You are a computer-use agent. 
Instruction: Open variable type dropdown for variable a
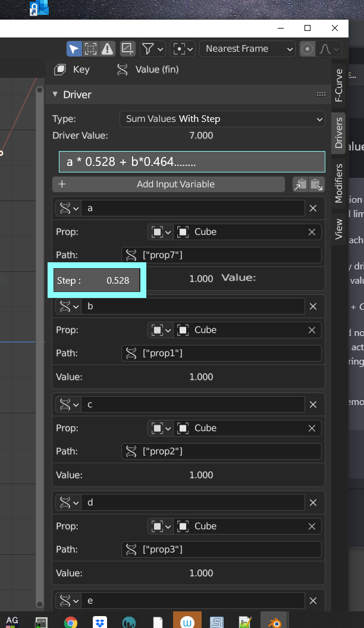coord(68,208)
